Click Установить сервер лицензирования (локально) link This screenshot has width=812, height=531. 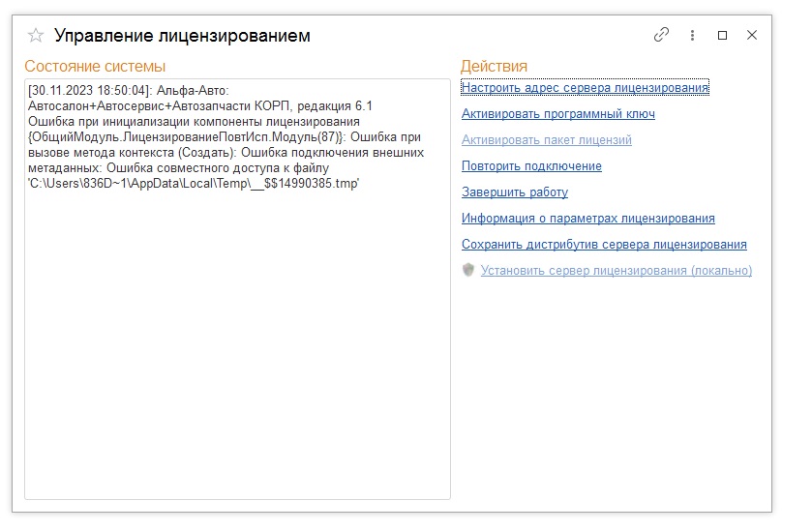click(617, 270)
